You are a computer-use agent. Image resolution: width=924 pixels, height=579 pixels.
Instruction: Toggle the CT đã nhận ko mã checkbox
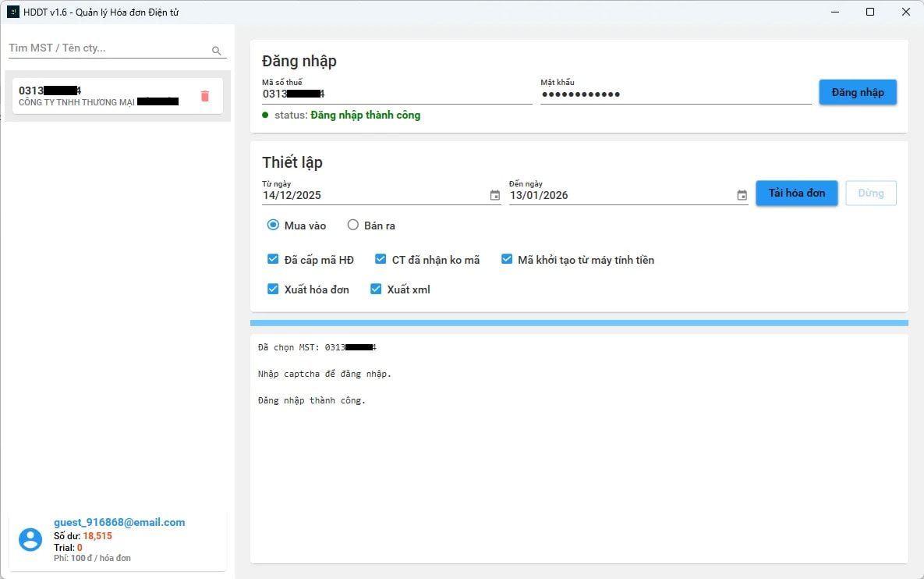point(380,258)
